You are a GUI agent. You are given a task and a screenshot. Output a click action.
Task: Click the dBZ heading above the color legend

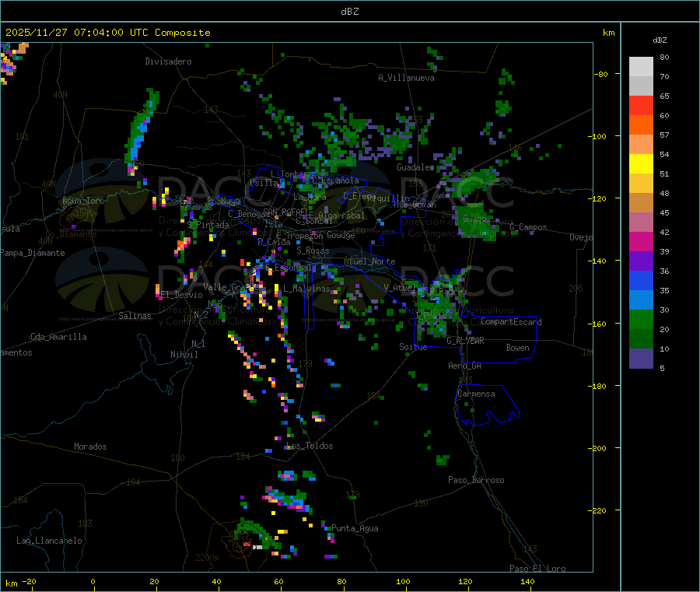coord(660,40)
